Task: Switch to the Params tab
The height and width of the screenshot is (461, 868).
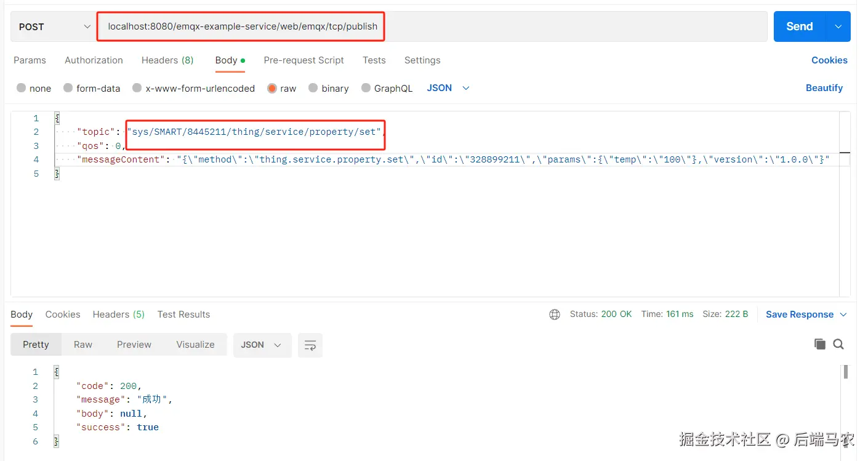Action: (30, 60)
